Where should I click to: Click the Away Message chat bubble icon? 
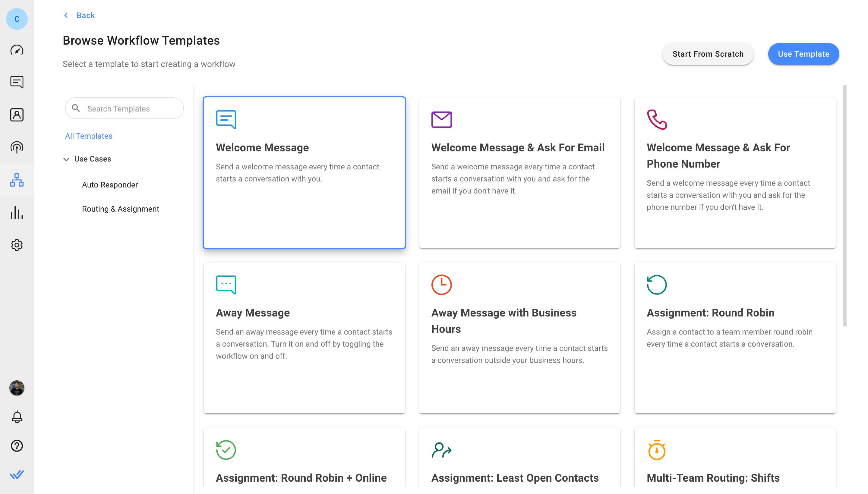(x=226, y=285)
